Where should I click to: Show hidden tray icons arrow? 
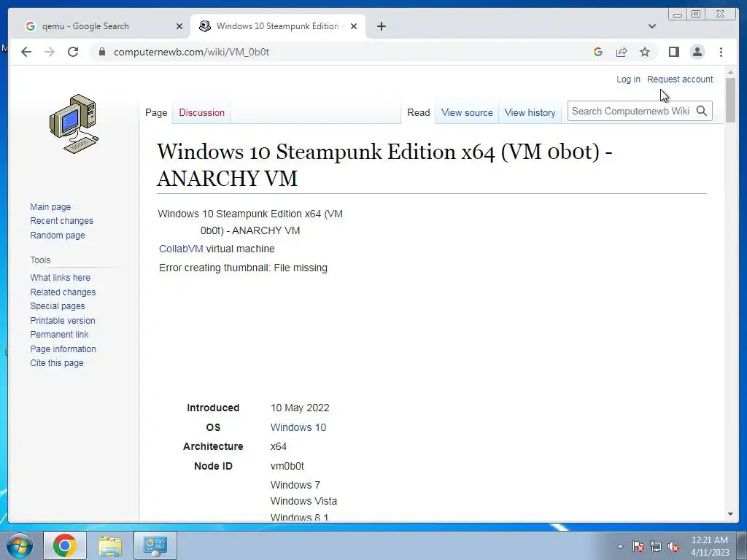(620, 546)
